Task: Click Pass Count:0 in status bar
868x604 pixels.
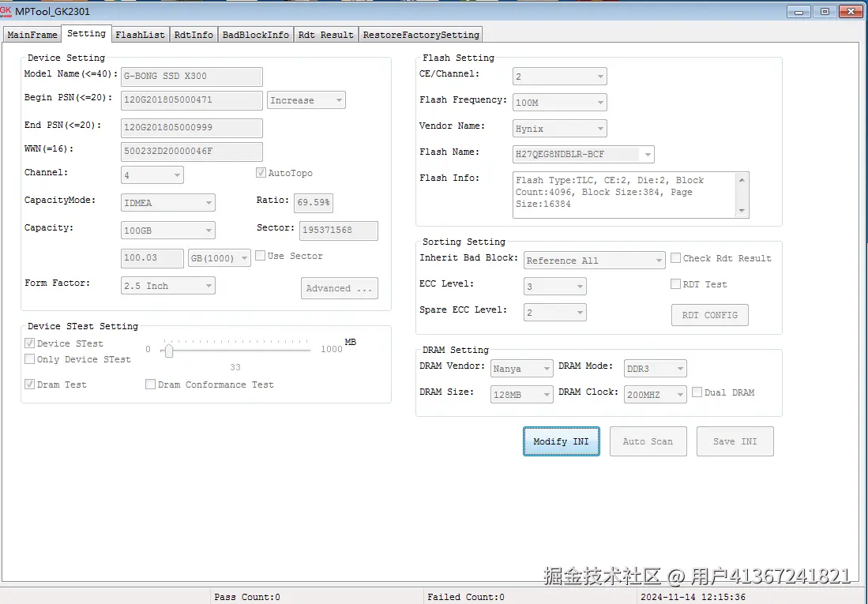Action: (247, 597)
